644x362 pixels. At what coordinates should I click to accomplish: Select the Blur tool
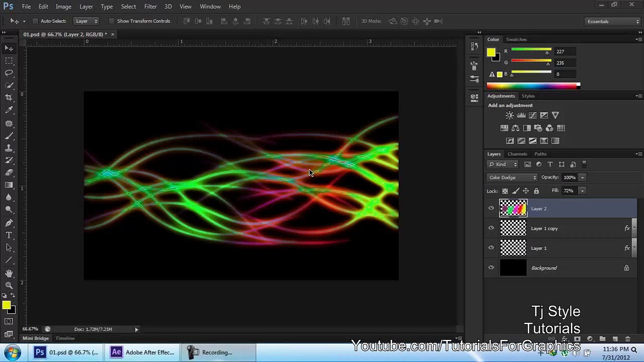click(x=9, y=197)
